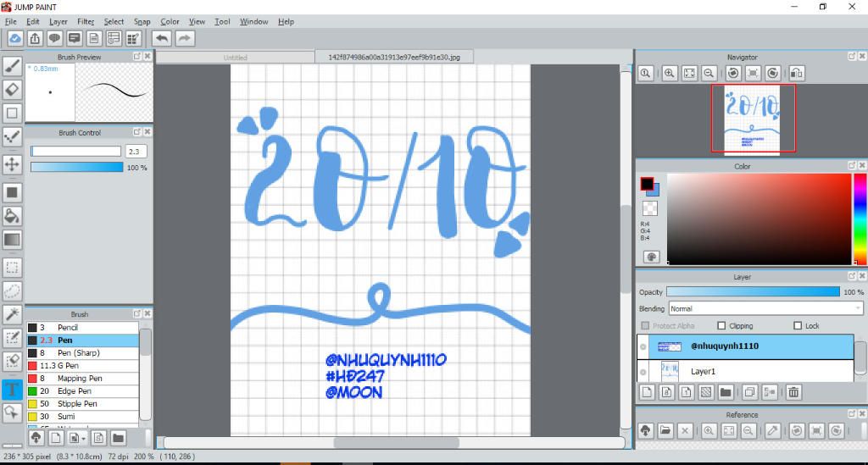Switch to the Untitled tab

tap(236, 58)
